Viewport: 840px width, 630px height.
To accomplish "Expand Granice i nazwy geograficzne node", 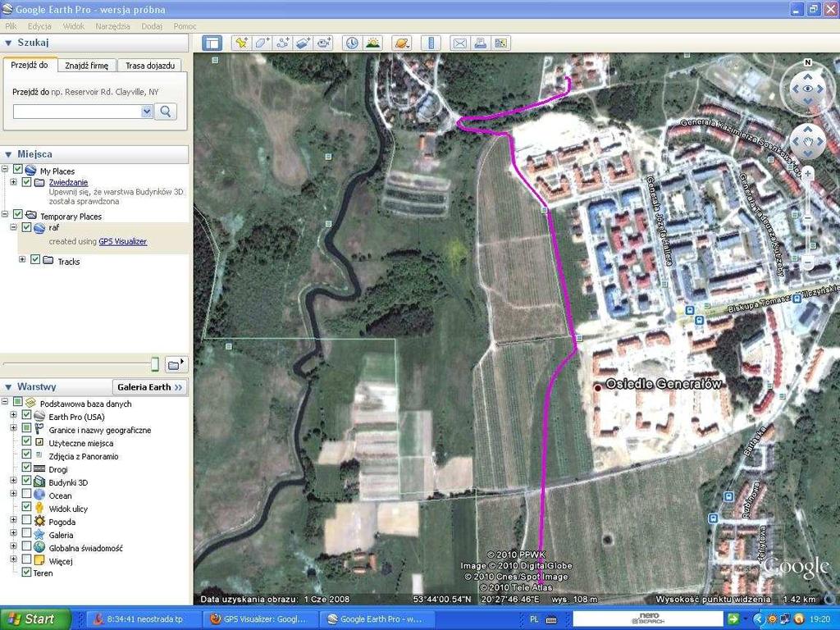I will (x=13, y=428).
